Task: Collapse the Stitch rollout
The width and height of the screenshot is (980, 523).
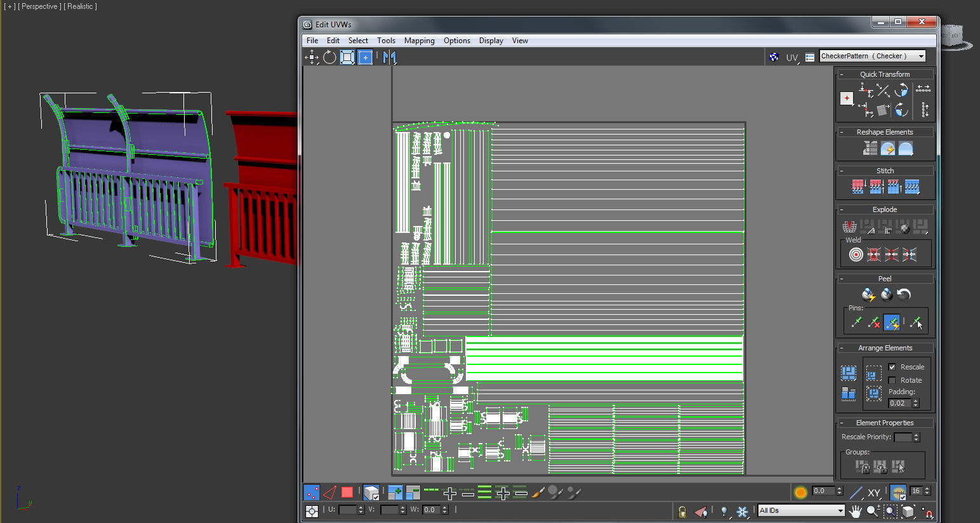Action: [x=842, y=171]
